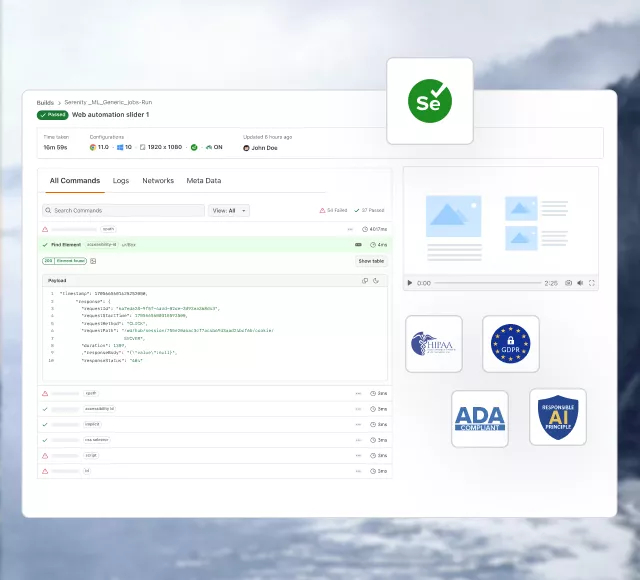
Task: Click the magnifier icon in Search Commands
Action: pos(48,211)
